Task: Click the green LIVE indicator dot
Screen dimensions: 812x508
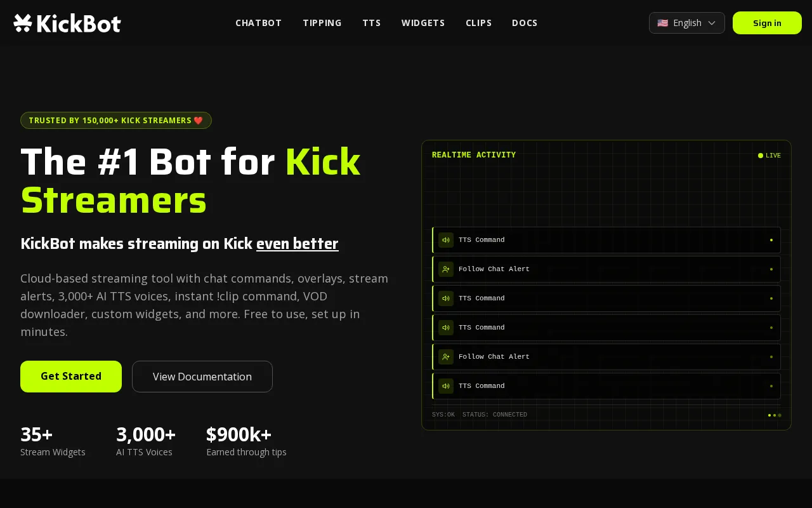Action: pyautogui.click(x=761, y=156)
